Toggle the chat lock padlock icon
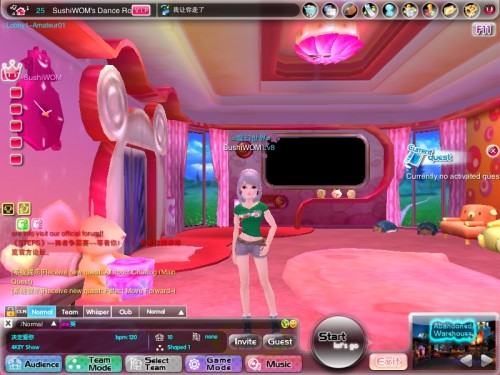This screenshot has height=375, width=500. (x=10, y=312)
